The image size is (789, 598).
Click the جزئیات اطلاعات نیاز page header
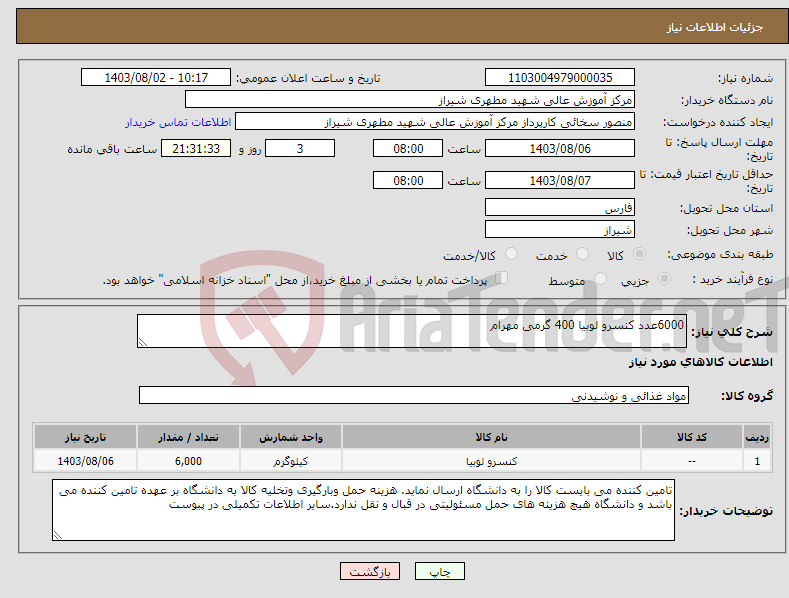715,27
